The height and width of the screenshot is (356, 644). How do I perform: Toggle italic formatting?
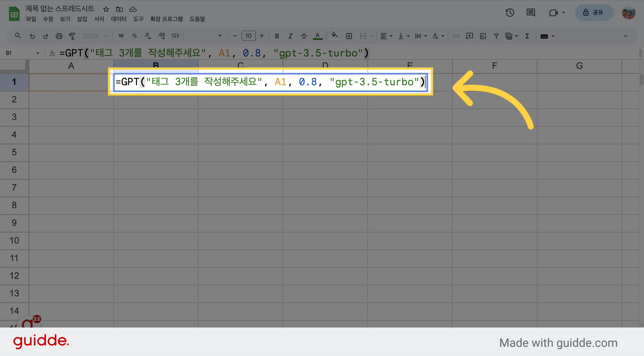pyautogui.click(x=290, y=36)
